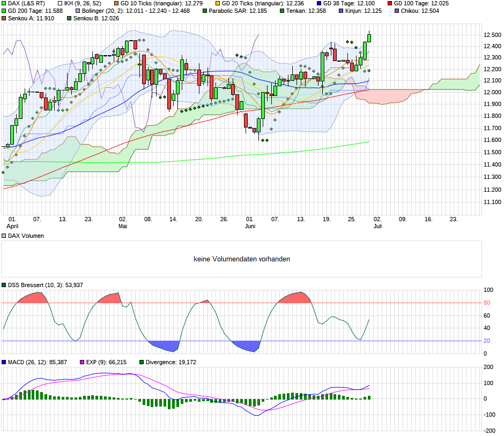Click the 11.600 price axis label
Image resolution: width=504 pixels, height=436 pixels.
click(x=492, y=140)
